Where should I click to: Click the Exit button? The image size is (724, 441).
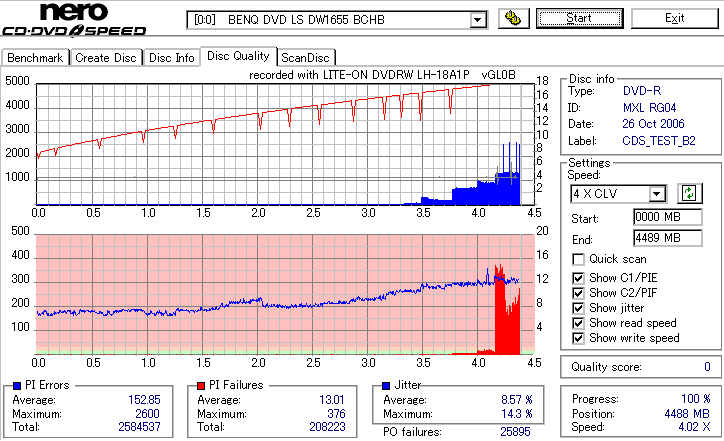[x=674, y=18]
